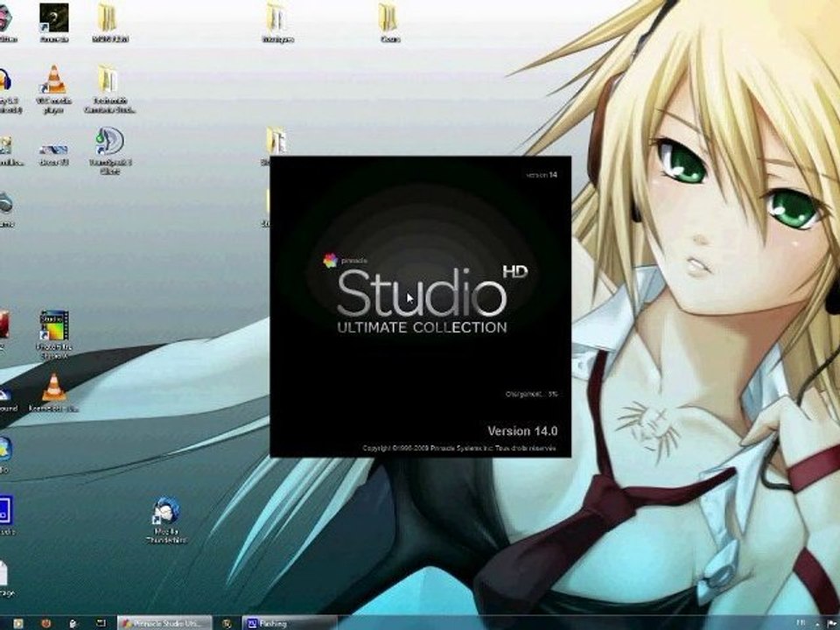The image size is (840, 630).
Task: Open the VLC media player desktop shortcut
Action: coord(53,89)
